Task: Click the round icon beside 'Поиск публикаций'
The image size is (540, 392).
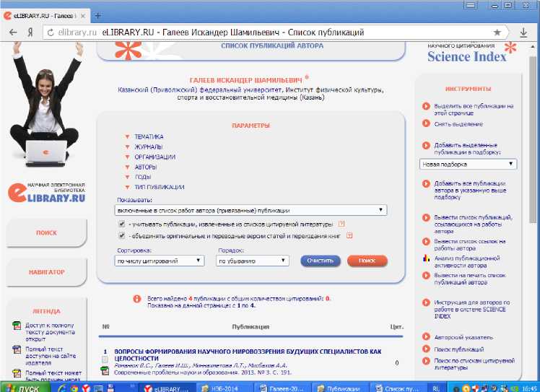Action: point(426,349)
